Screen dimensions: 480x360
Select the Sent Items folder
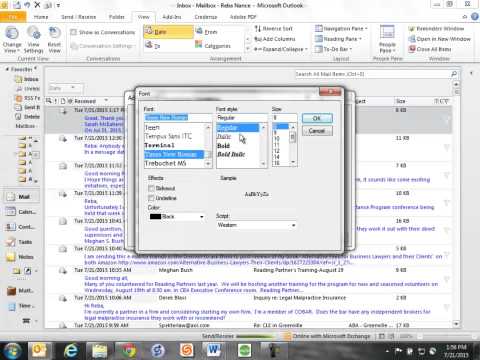point(27,107)
